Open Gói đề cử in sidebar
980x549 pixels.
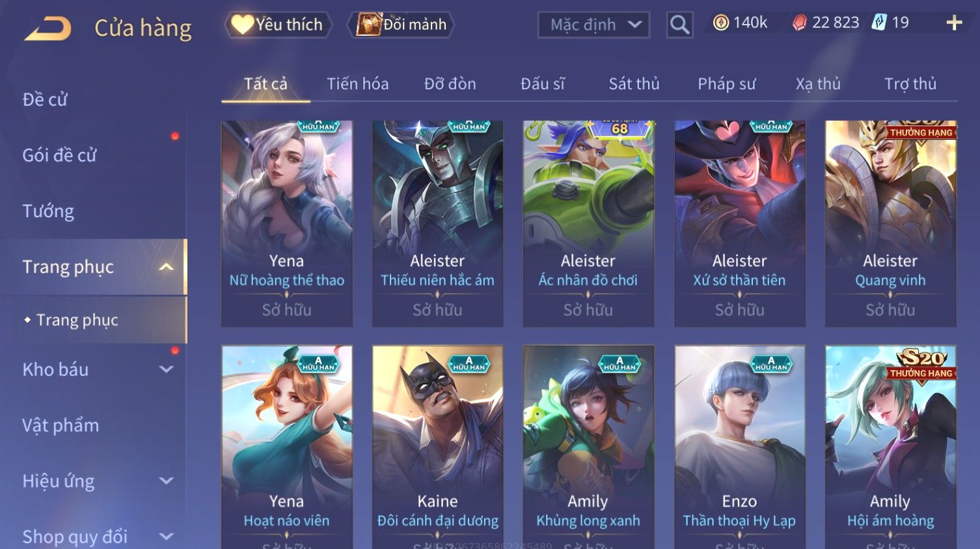tap(59, 155)
